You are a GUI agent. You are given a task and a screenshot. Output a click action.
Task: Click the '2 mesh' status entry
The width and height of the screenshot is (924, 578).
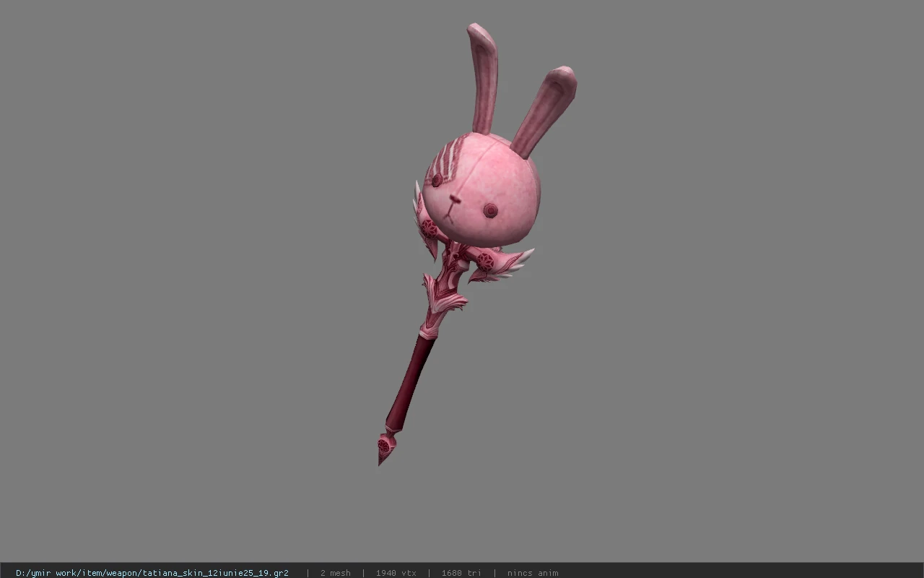point(336,573)
